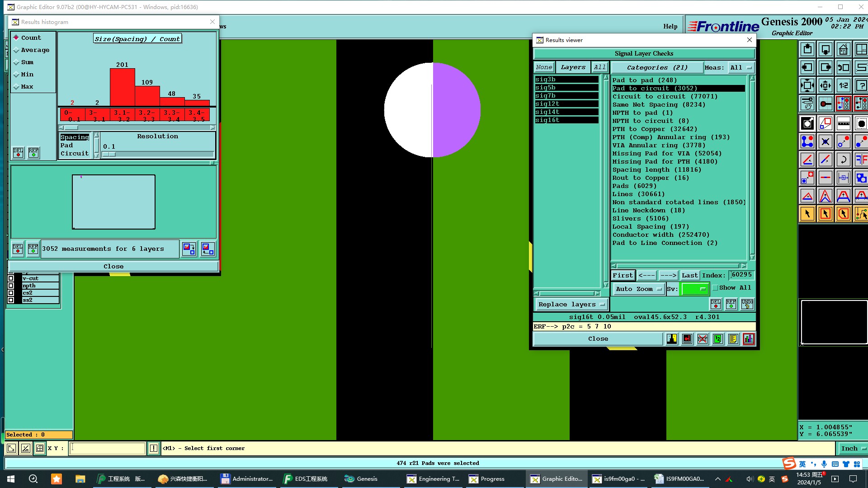
Task: Click the Resolution slider track
Action: coord(158,155)
